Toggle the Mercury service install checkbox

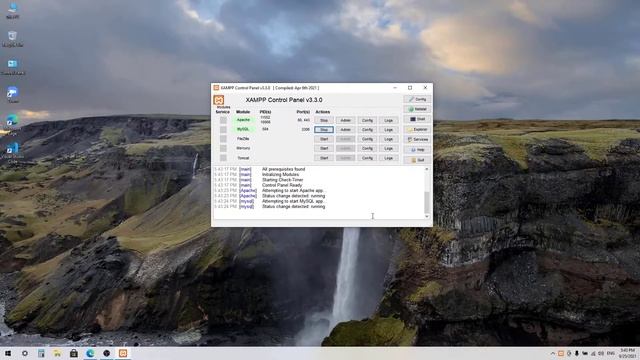223,148
